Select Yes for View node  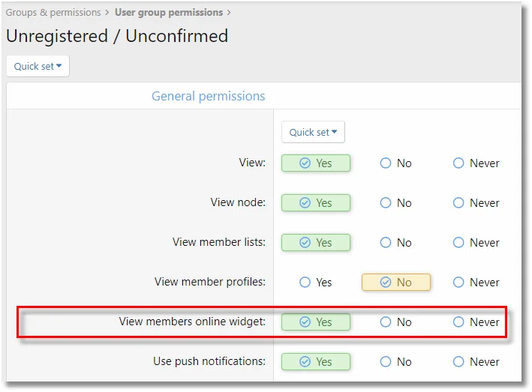click(316, 203)
